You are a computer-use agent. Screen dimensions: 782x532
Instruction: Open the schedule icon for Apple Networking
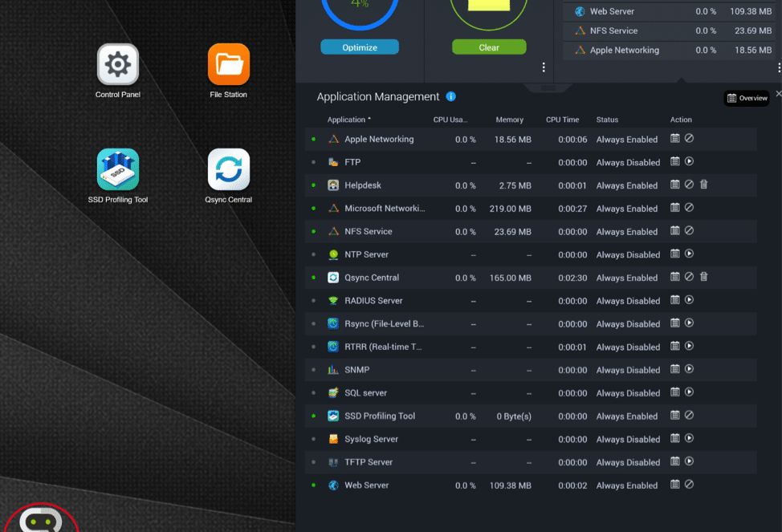674,139
